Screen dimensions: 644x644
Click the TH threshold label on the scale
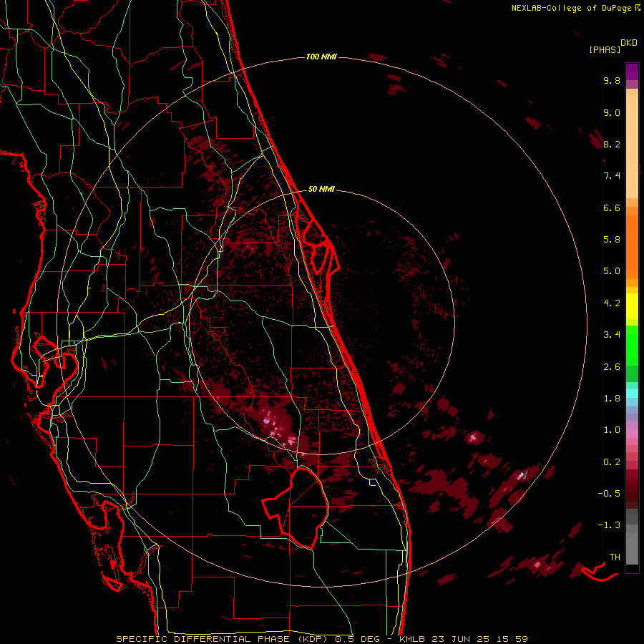pos(615,557)
